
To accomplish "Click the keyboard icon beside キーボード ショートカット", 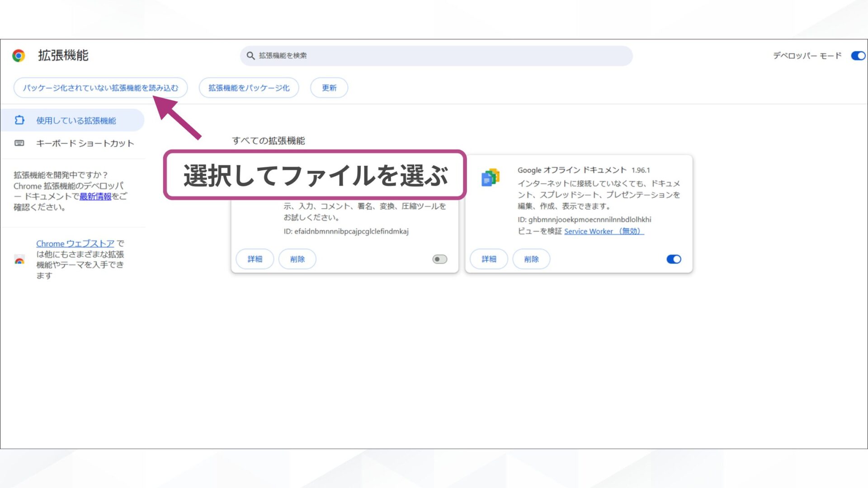I will (x=20, y=143).
